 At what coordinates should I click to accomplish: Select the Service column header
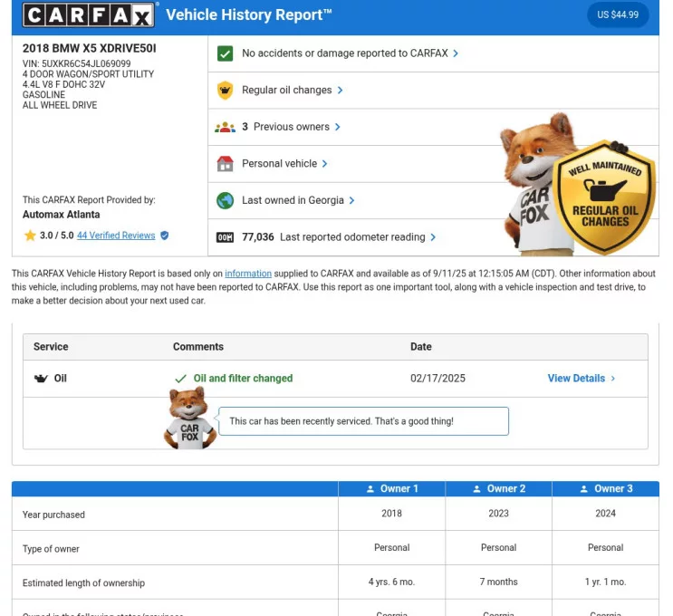tap(51, 346)
